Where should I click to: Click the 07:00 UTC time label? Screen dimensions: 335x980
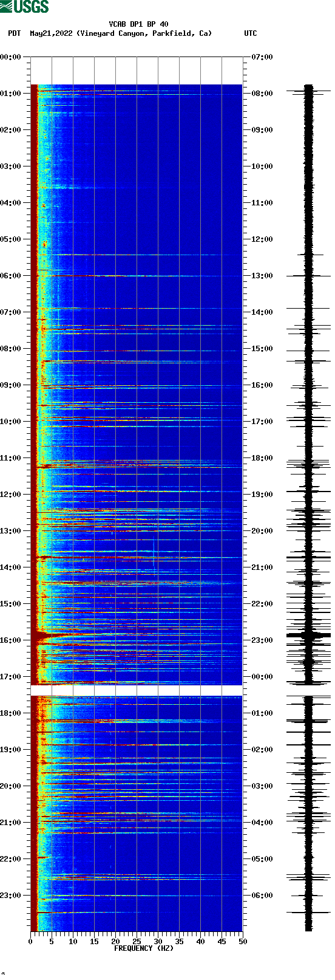pos(262,57)
